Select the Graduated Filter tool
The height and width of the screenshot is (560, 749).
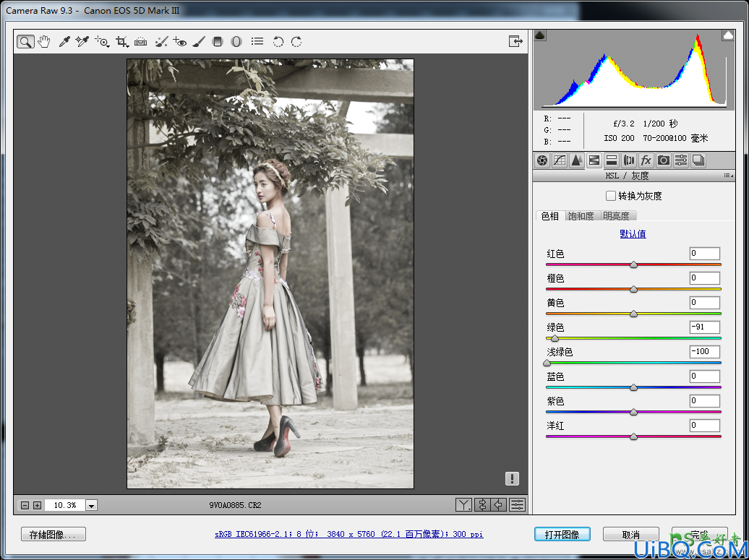(x=218, y=41)
